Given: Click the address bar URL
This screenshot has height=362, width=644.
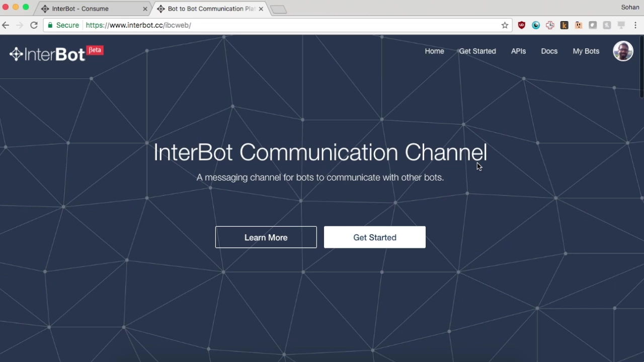Looking at the screenshot, I should (x=138, y=25).
